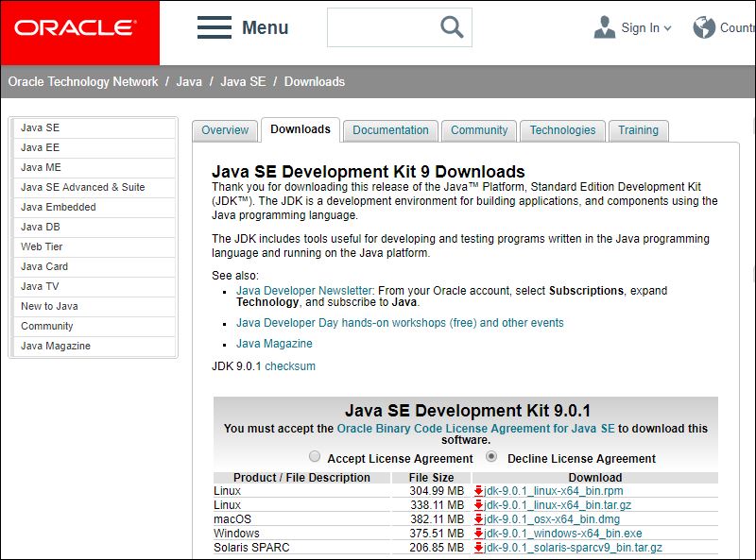Open Java Magazine in the left sidebar
Screen dimensions: 756x560
pyautogui.click(x=94, y=346)
